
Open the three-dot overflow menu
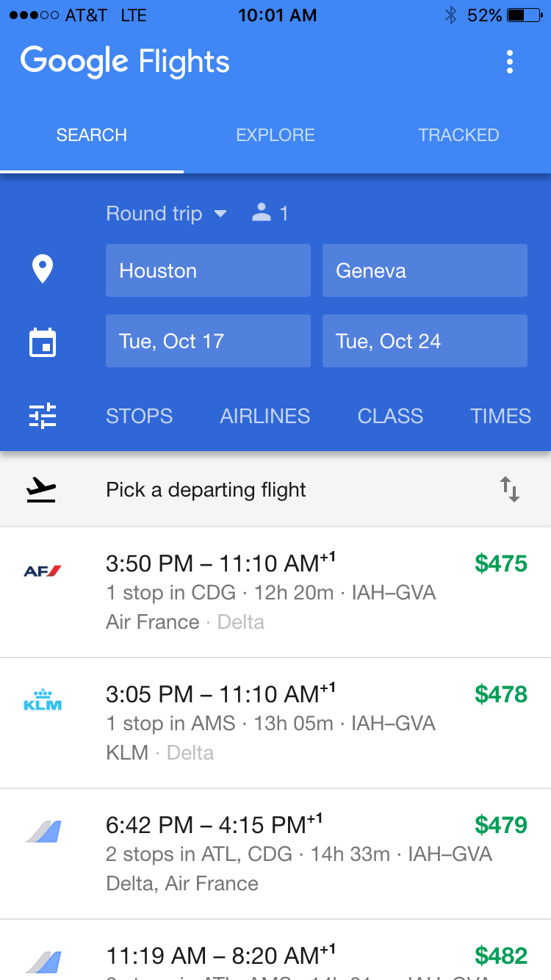click(510, 62)
